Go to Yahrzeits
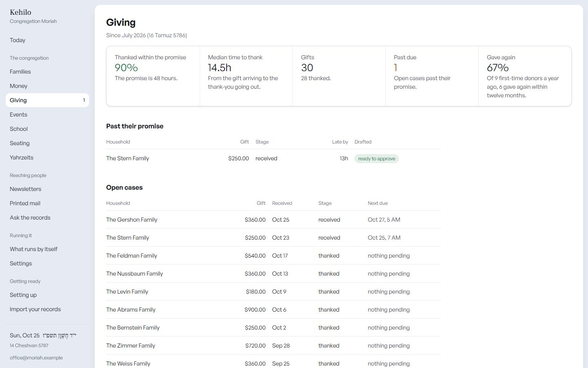 47,157
